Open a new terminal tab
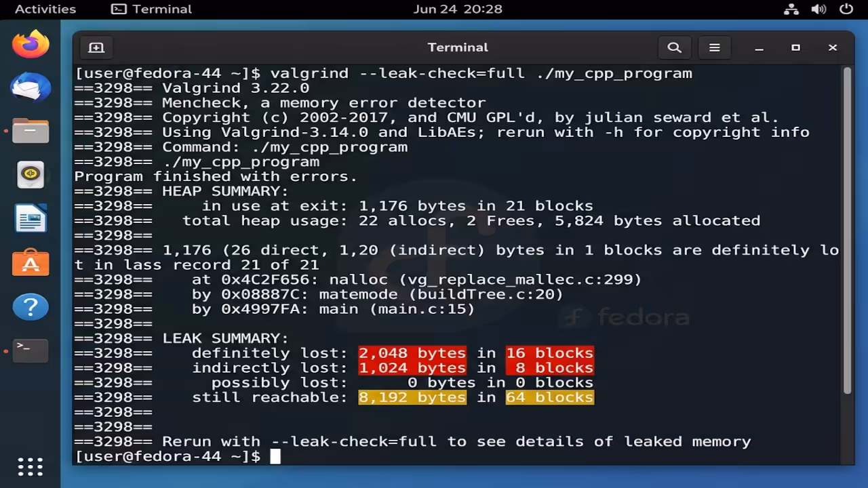 tap(96, 47)
